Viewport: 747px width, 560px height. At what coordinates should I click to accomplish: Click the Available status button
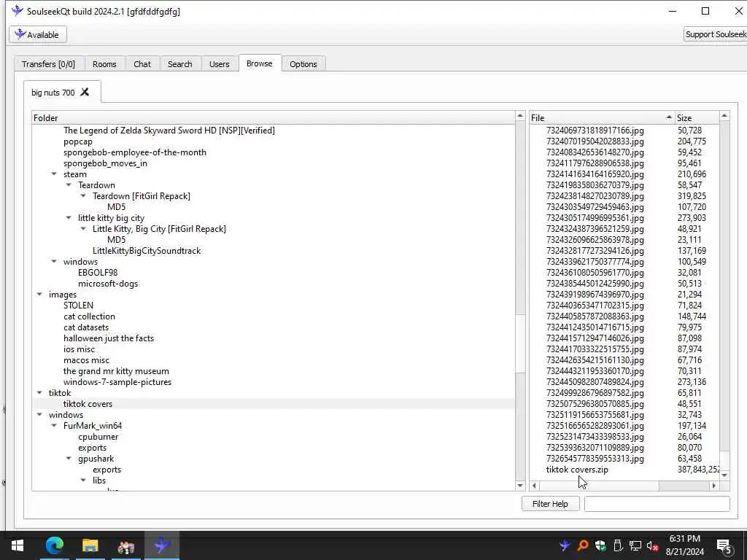(38, 35)
